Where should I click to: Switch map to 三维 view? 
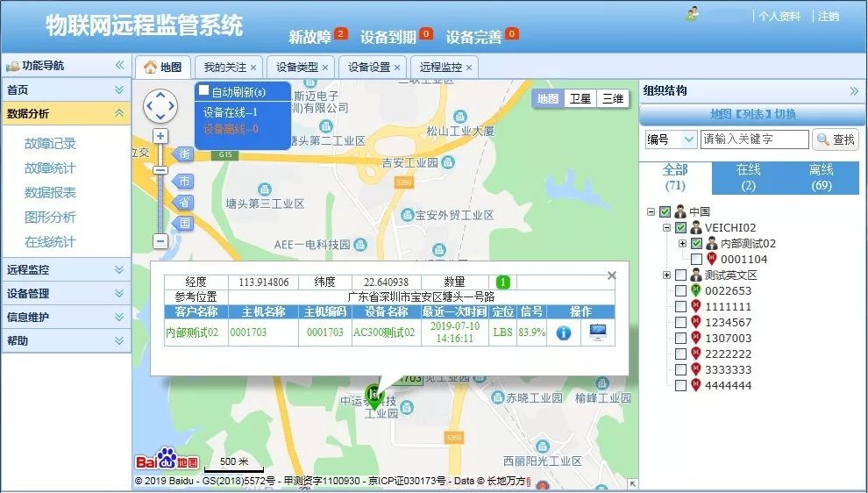click(x=613, y=98)
